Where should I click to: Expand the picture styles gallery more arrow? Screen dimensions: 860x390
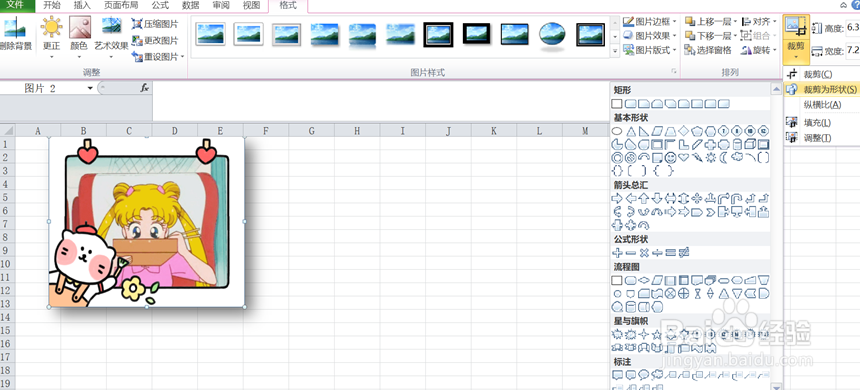[615, 50]
